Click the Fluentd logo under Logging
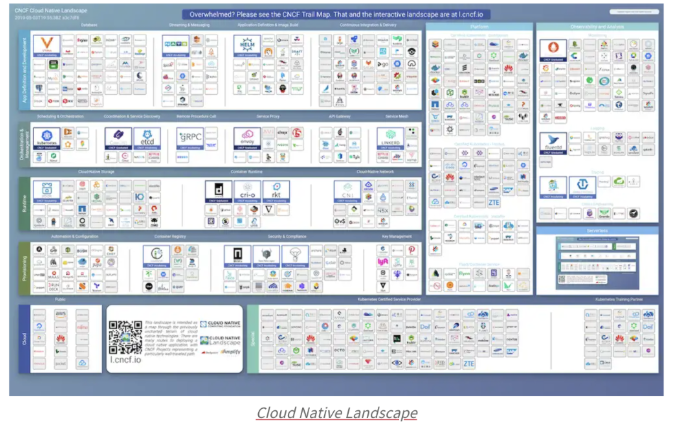Viewport: 679px width, 432px height. (x=553, y=143)
